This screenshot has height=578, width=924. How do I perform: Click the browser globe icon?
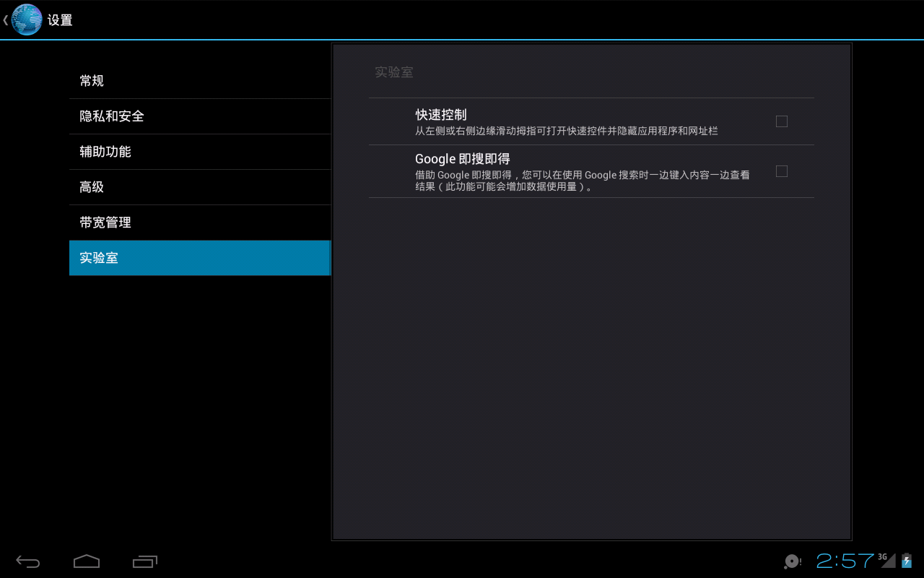[27, 20]
